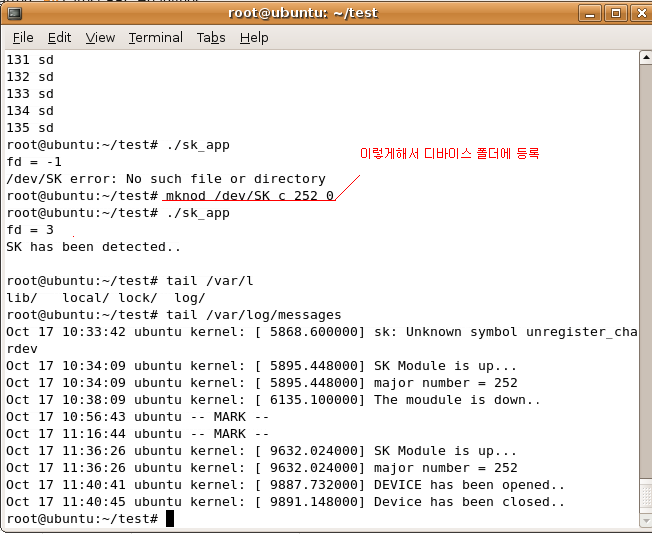
Task: Click the 11:36:26 'major number = 252' entry
Action: pos(445,468)
